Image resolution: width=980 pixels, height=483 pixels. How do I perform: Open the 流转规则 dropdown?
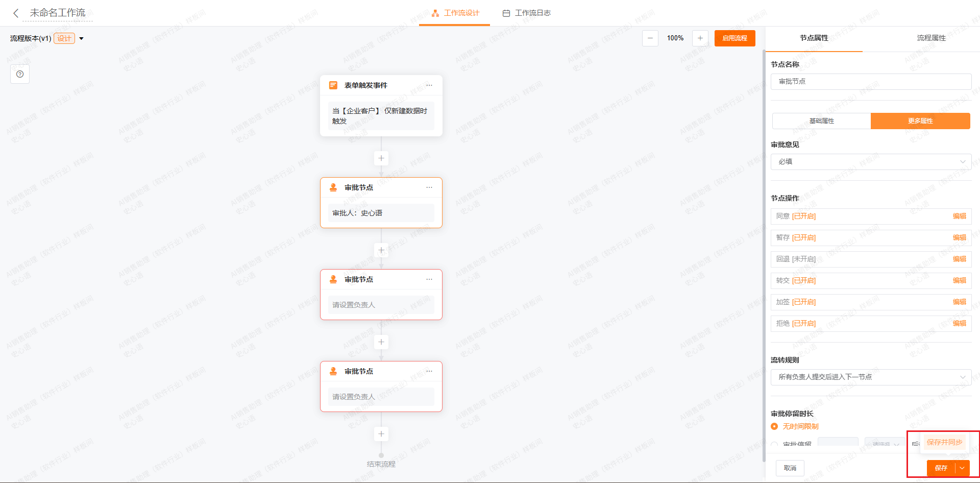(871, 377)
